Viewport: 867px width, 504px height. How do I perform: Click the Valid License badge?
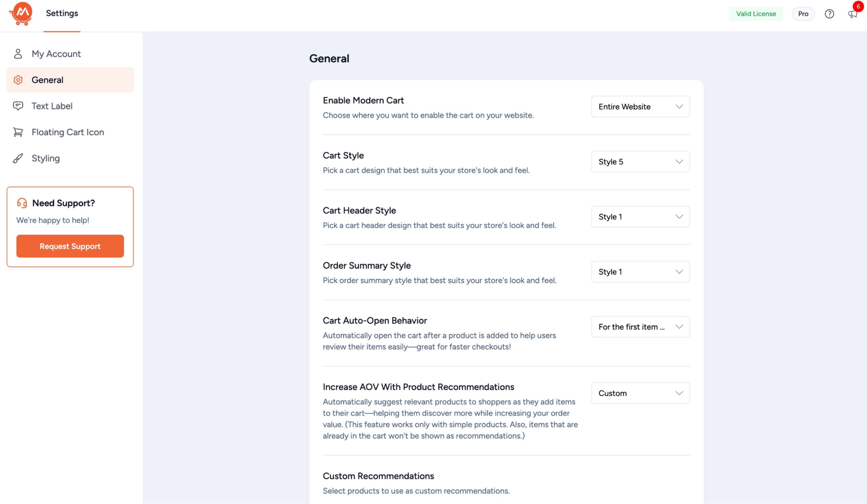click(x=756, y=14)
